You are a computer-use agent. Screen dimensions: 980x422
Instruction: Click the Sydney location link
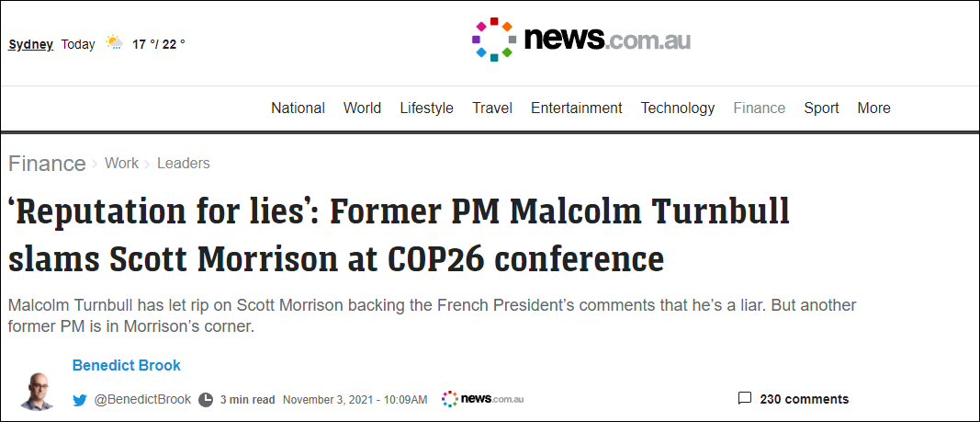(x=31, y=44)
